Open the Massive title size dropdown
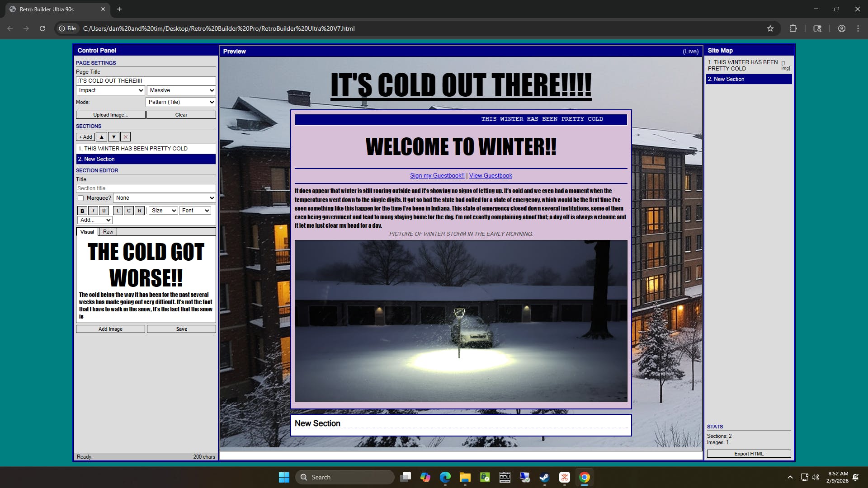The image size is (868, 488). pos(181,90)
